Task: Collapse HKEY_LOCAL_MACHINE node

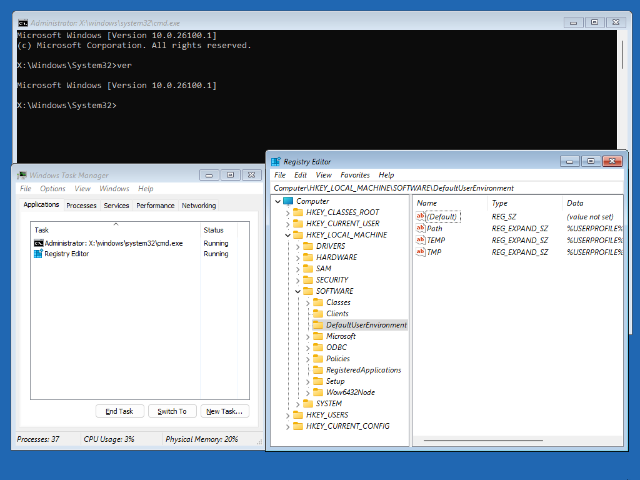Action: tap(288, 235)
